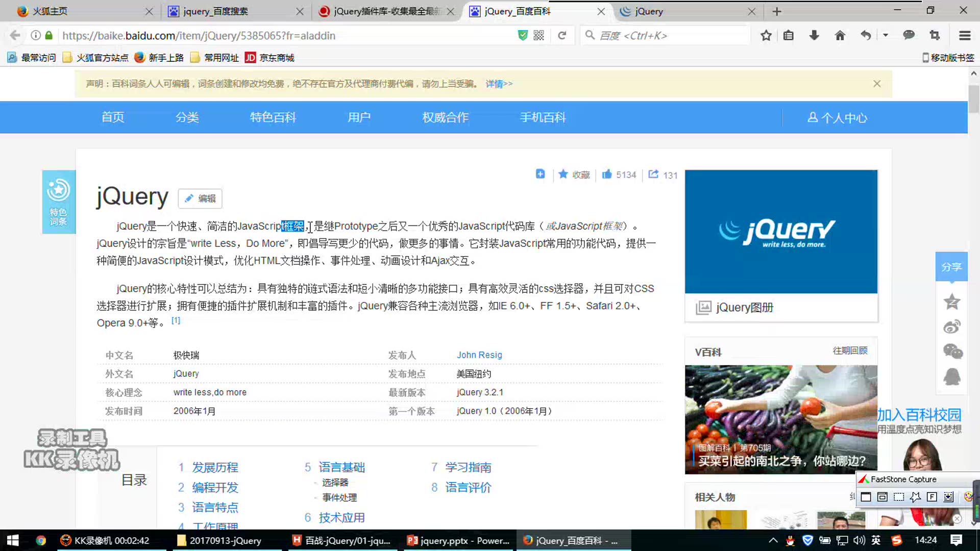Switch to the jquery_百度搜索 tab
Screen dimensions: 980x551
[235, 11]
